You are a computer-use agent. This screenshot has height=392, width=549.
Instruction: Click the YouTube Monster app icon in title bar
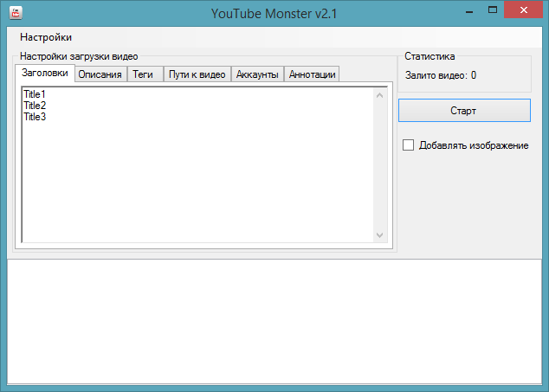16,13
